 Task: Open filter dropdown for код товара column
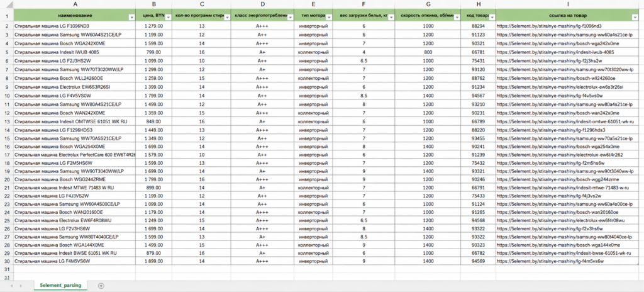[492, 17]
